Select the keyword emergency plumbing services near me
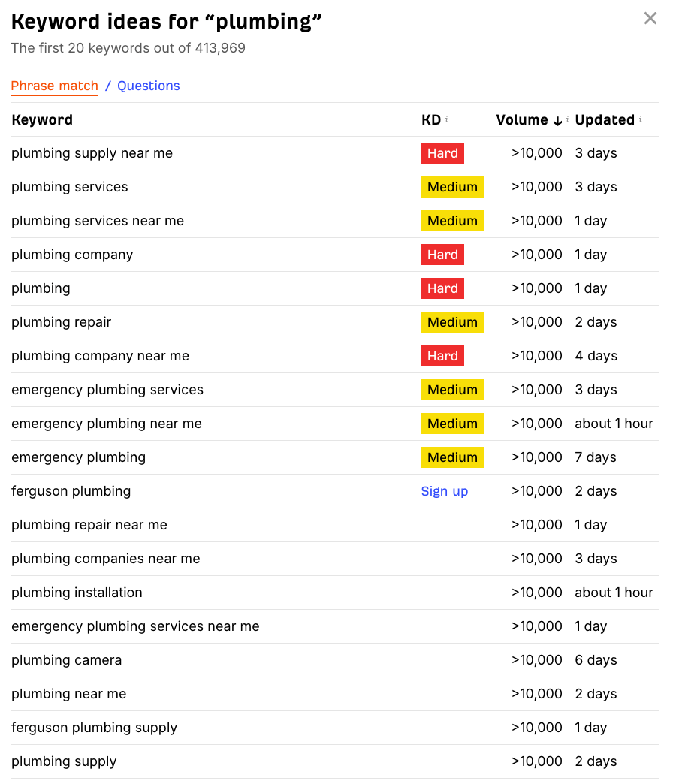The height and width of the screenshot is (784, 673). pos(135,626)
